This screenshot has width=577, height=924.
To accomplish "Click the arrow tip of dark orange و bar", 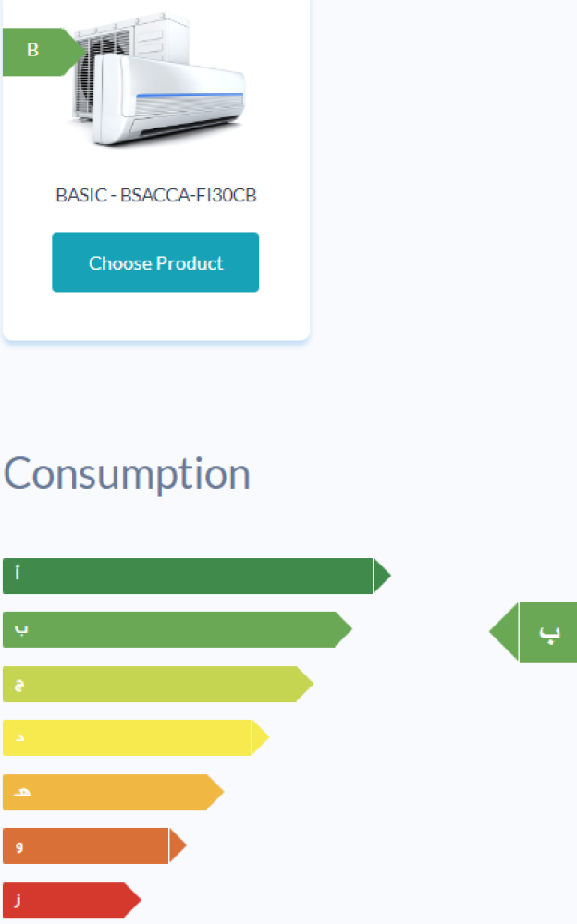I will click(178, 845).
